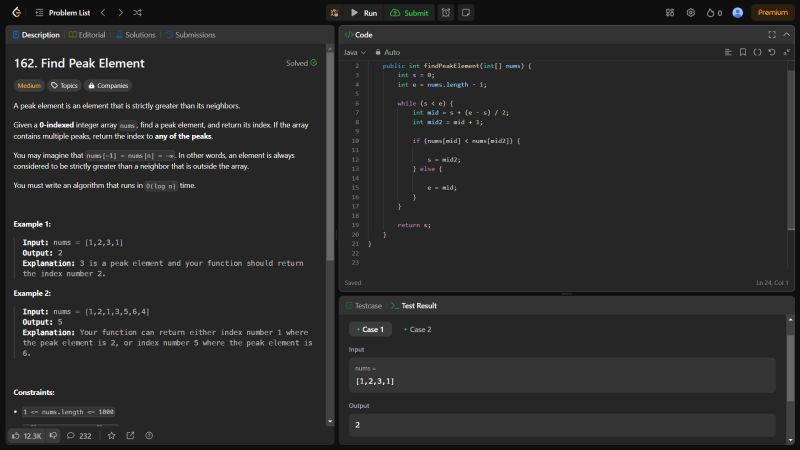Open the user profile avatar
Screen dimensions: 800x450
click(x=737, y=13)
